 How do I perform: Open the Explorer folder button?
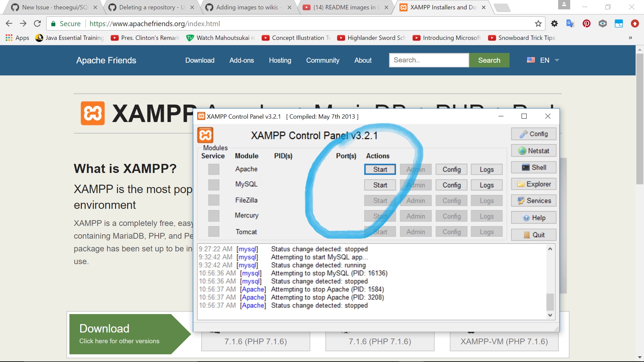click(x=533, y=184)
